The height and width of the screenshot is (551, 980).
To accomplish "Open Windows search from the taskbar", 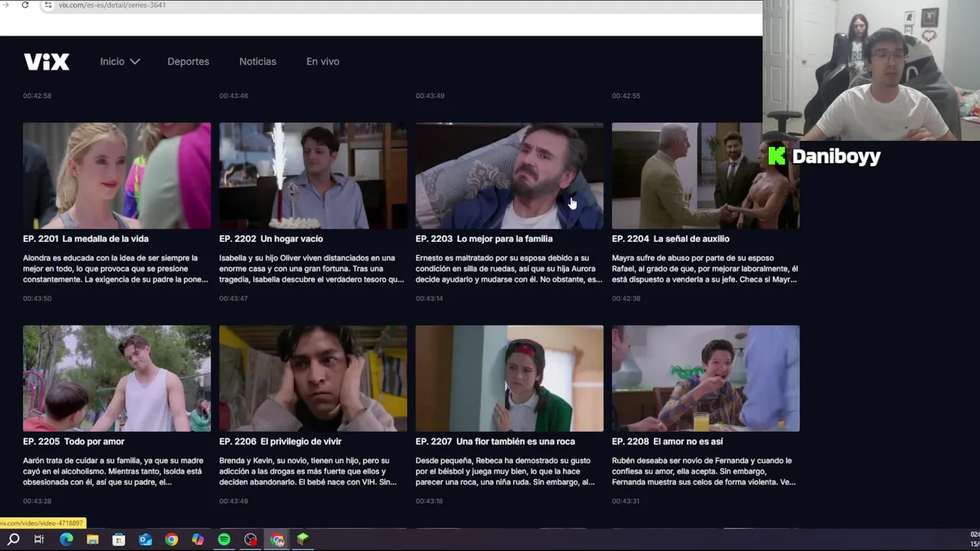I will click(x=13, y=540).
